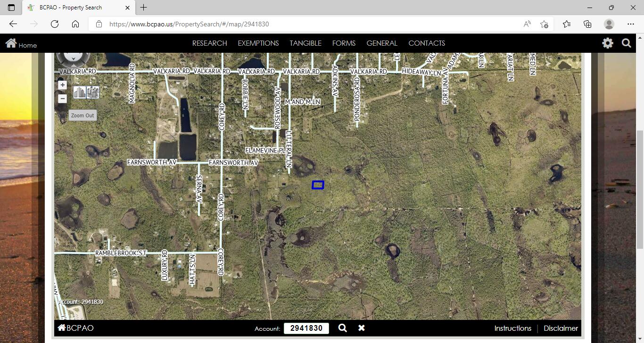The width and height of the screenshot is (644, 343).
Task: Click the map zoom out minus button
Action: [62, 98]
